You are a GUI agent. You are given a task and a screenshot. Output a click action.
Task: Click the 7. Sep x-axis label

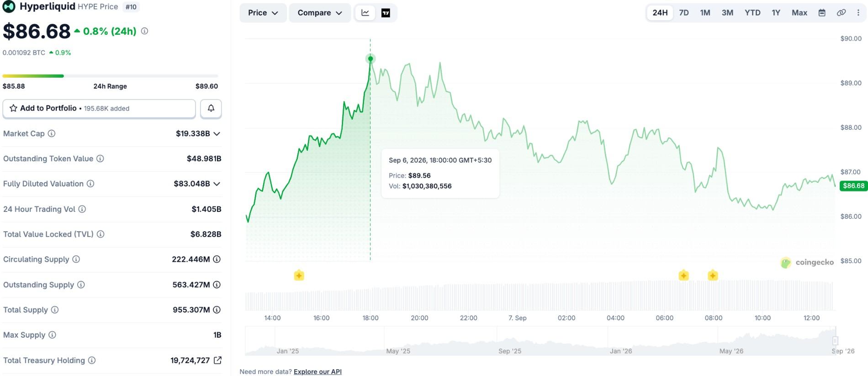tap(518, 318)
